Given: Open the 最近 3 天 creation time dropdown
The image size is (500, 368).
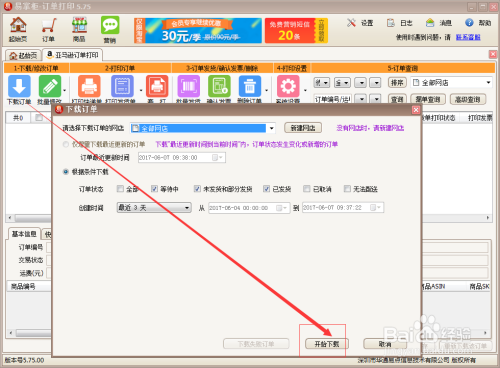Looking at the screenshot, I should click(x=154, y=208).
